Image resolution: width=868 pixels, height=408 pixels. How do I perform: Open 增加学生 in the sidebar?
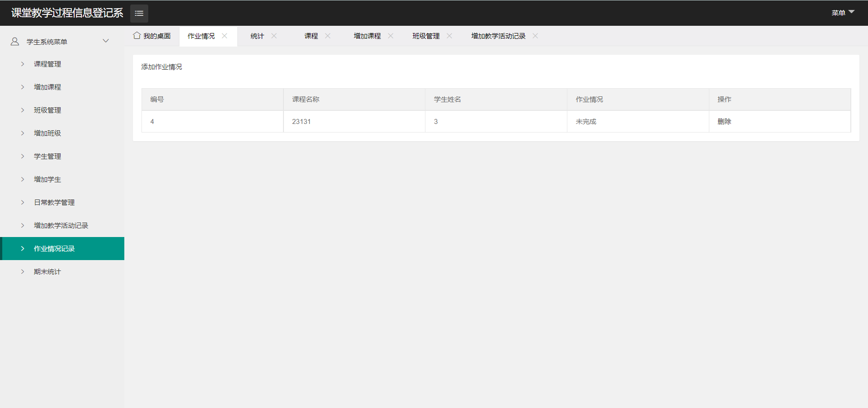coord(62,179)
